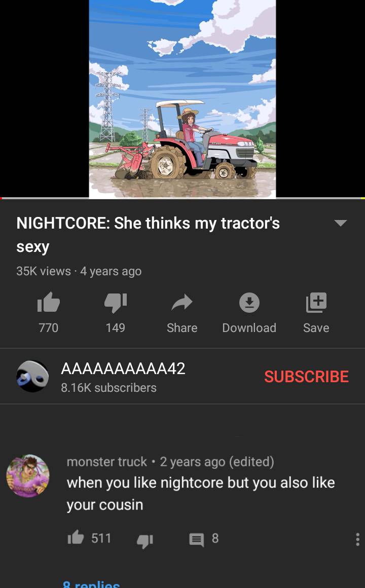This screenshot has height=588, width=365.
Task: Tap the 8.16K subscribers text
Action: click(109, 388)
